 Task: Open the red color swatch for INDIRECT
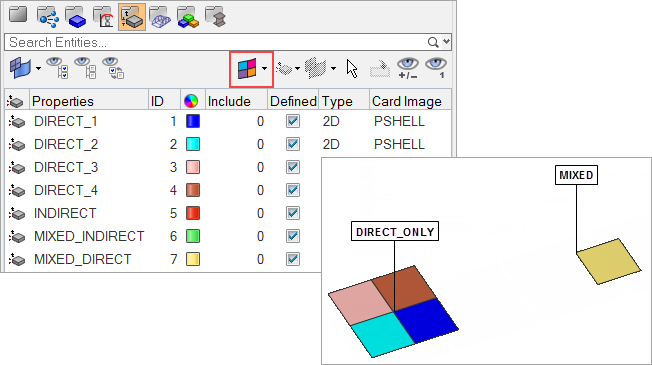tap(193, 213)
